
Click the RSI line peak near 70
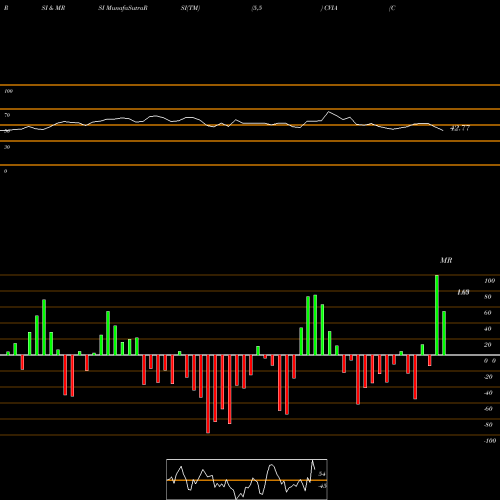pyautogui.click(x=329, y=112)
